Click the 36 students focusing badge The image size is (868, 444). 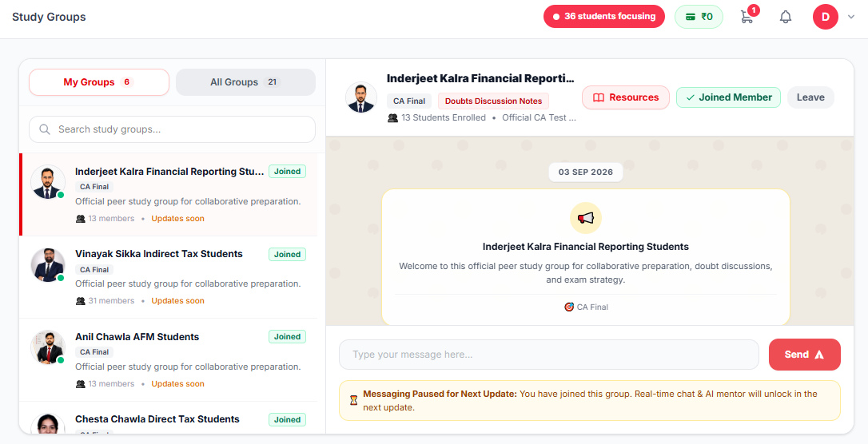[604, 17]
